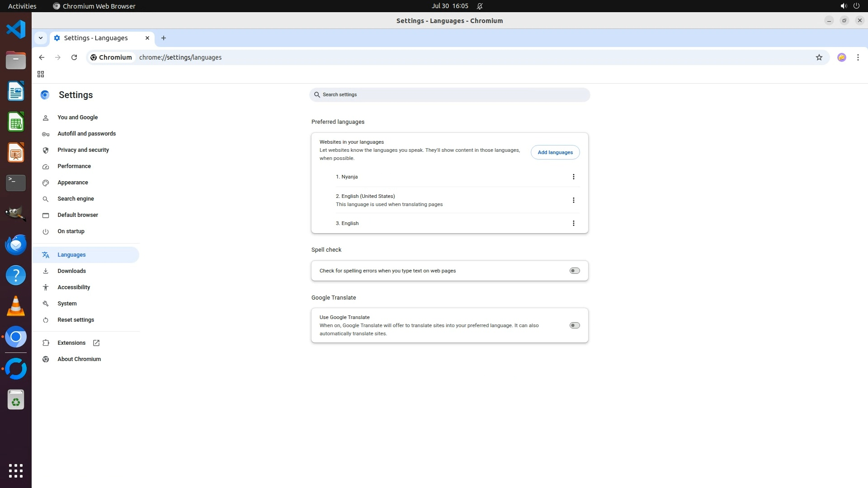Screen dimensions: 868x488
Task: Open a new tab with the plus button
Action: pos(164,38)
